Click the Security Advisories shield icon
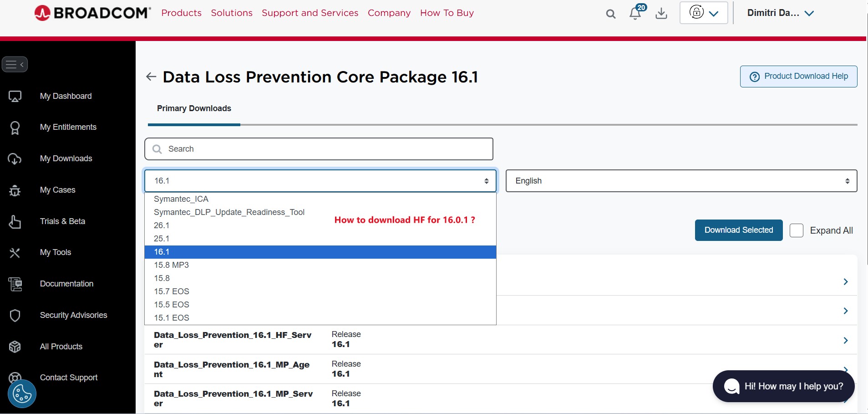The image size is (868, 414). point(15,315)
